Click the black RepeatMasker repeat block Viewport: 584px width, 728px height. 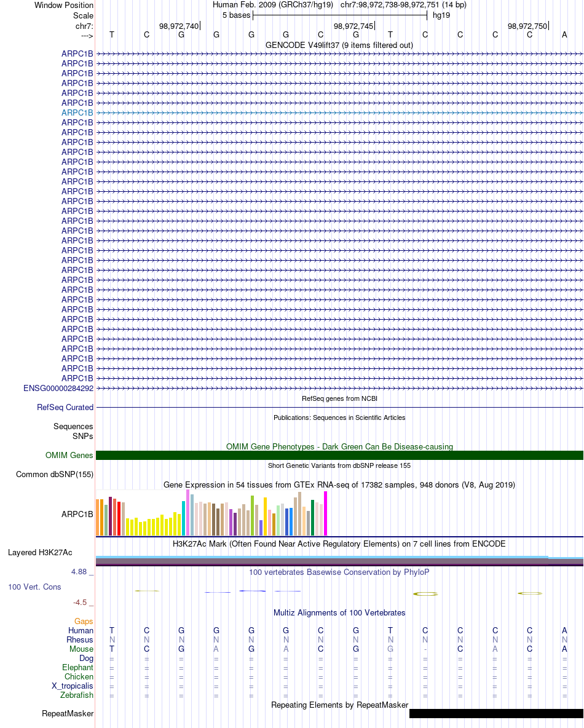[496, 714]
